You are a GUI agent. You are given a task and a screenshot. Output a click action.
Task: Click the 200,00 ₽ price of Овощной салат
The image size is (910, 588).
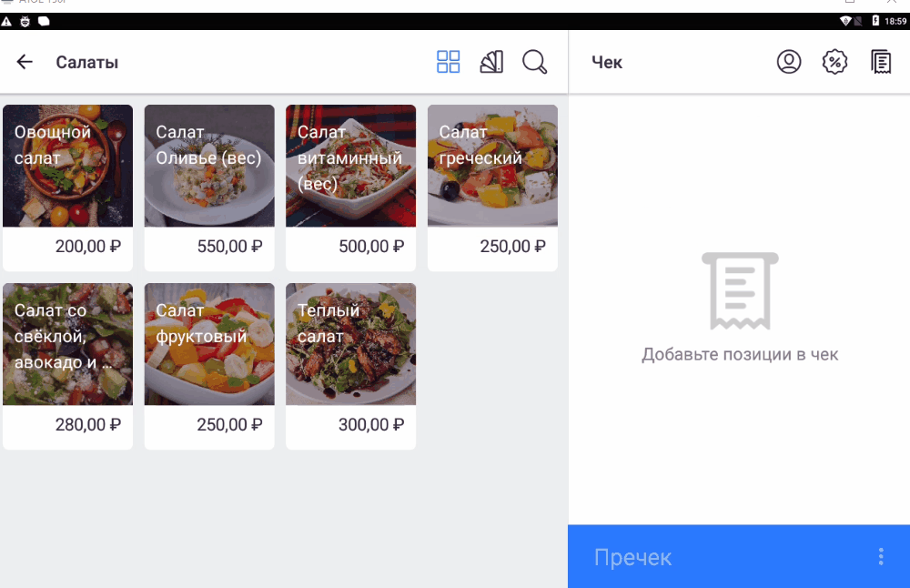88,247
